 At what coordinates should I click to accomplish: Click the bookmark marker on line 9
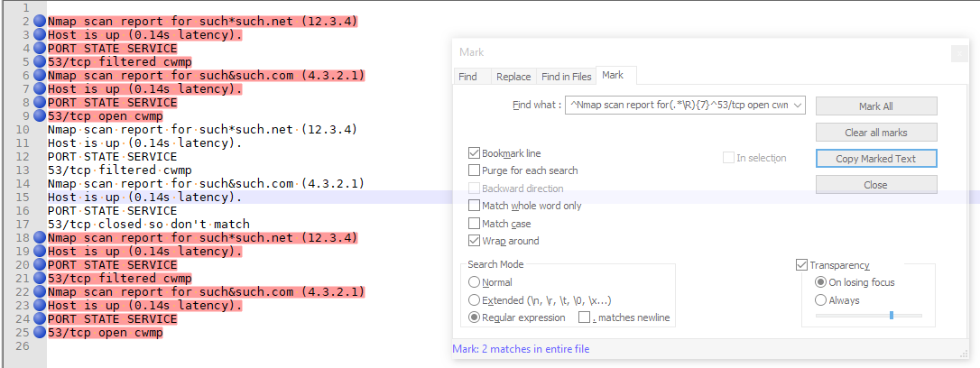(x=40, y=116)
